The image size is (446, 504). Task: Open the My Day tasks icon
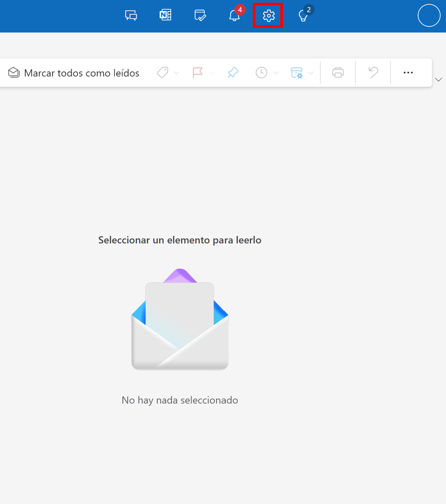(x=200, y=15)
